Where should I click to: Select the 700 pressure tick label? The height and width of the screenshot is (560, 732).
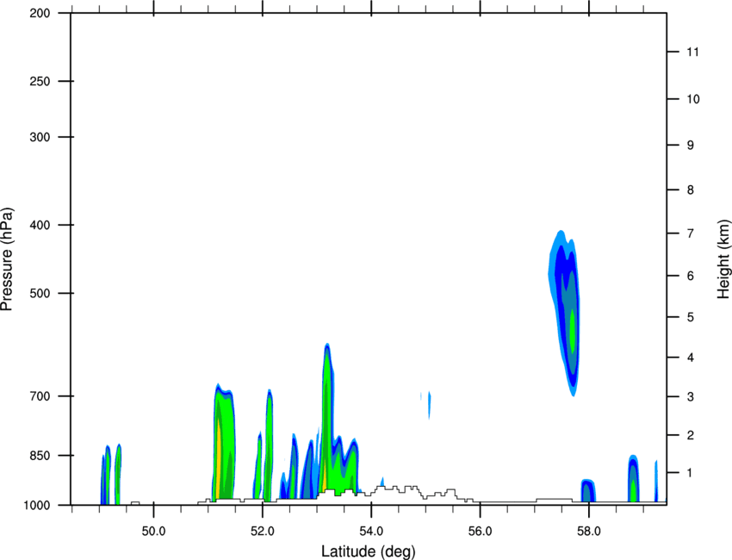[40, 396]
